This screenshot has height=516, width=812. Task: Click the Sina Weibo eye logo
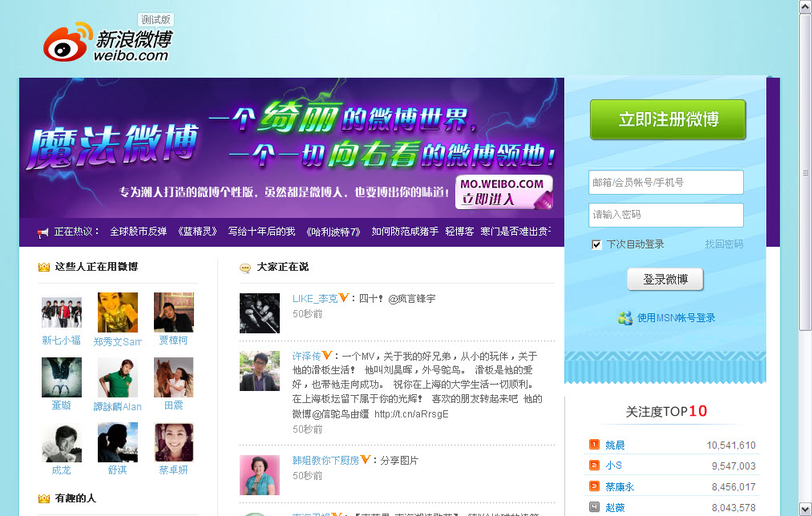coord(67,42)
